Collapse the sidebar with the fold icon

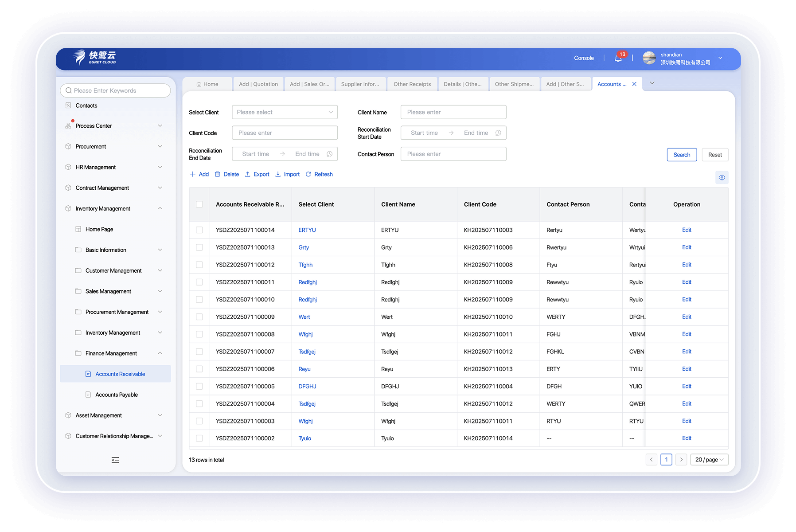[115, 460]
